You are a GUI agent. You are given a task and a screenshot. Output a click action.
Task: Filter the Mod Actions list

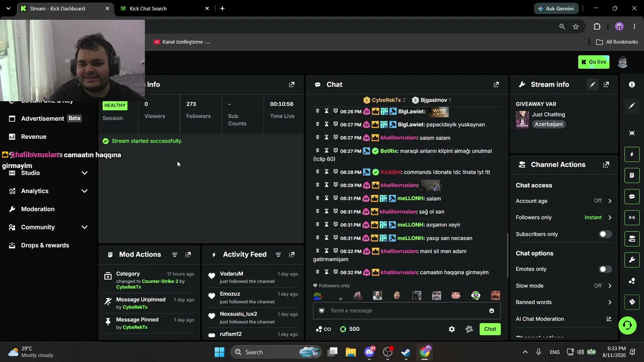click(175, 254)
